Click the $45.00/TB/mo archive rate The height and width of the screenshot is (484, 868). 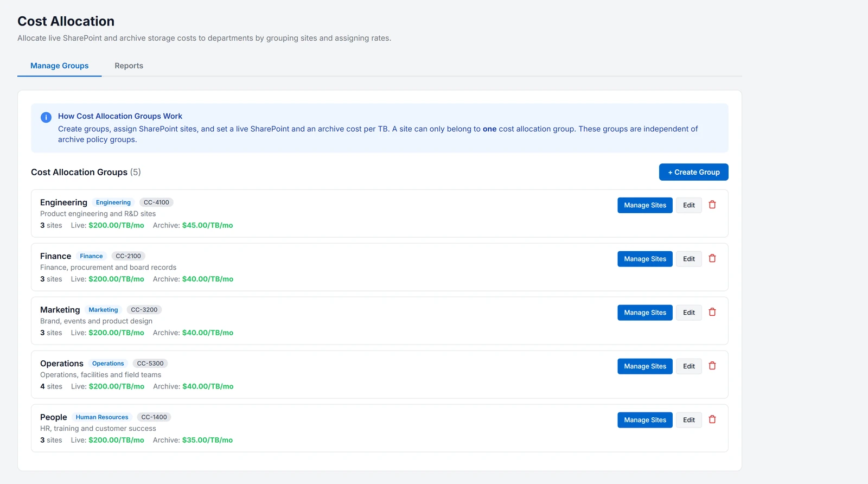[x=207, y=225]
